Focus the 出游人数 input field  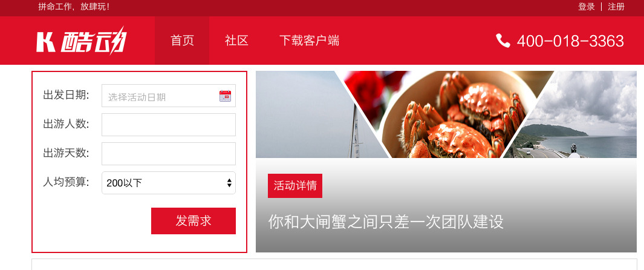tap(168, 125)
